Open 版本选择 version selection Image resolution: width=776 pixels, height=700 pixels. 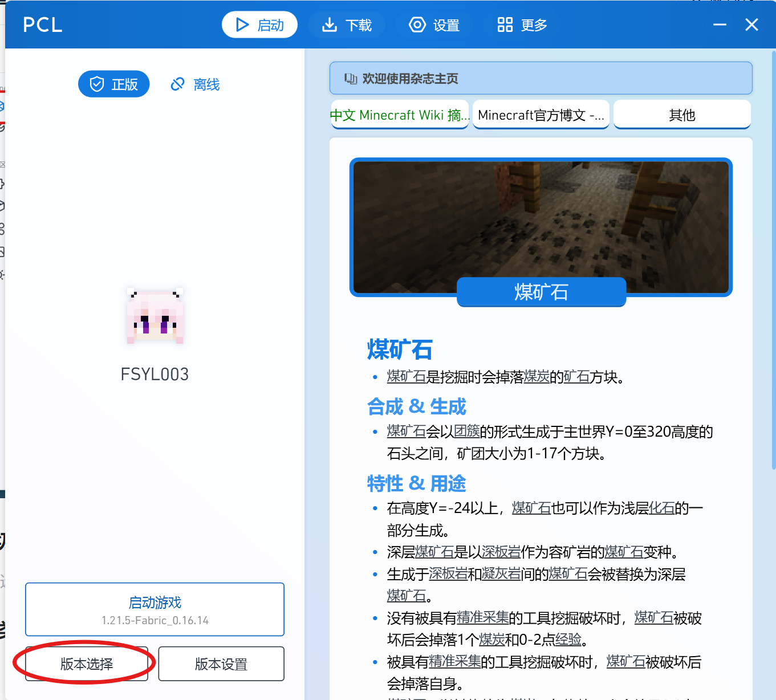click(87, 664)
